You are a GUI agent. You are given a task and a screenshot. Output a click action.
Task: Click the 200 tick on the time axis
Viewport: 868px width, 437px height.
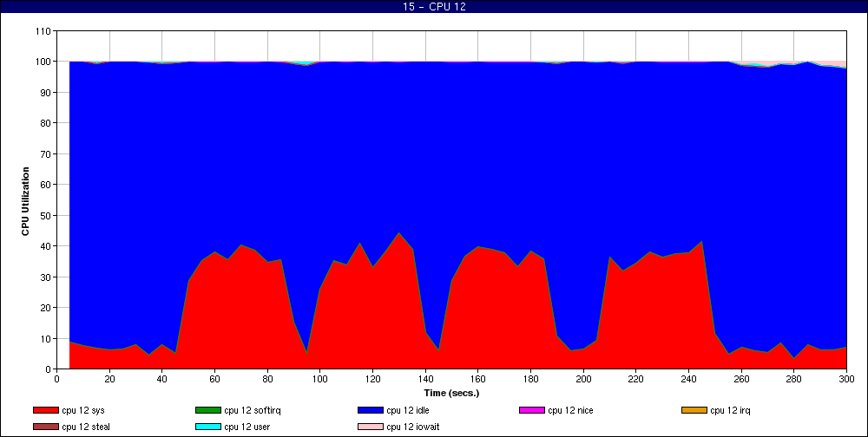pos(583,379)
